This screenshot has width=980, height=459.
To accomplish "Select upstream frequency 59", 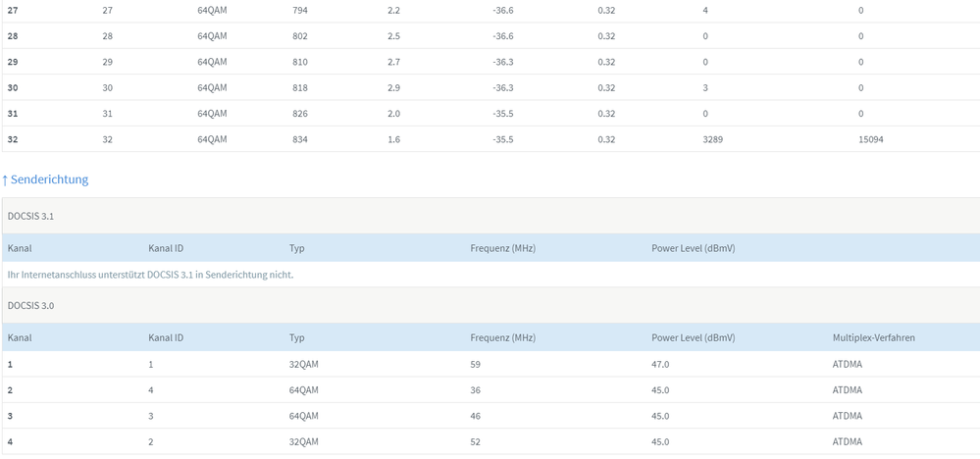I will point(476,365).
